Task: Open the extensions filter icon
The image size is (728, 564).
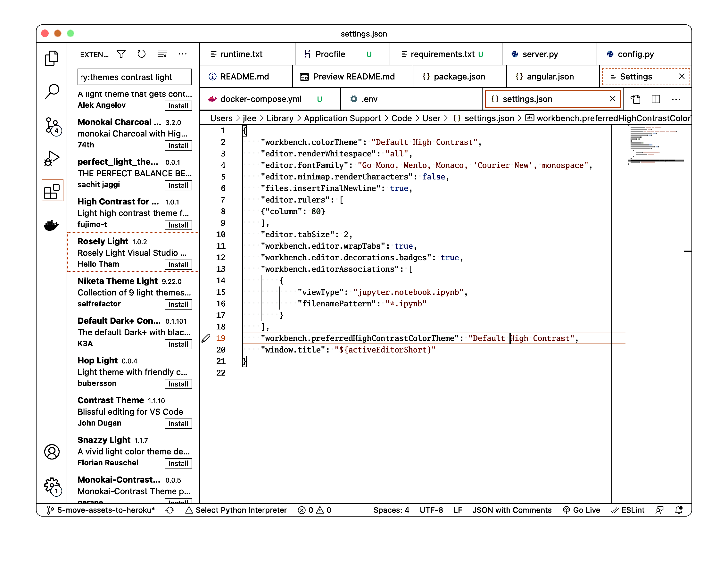Action: tap(121, 54)
